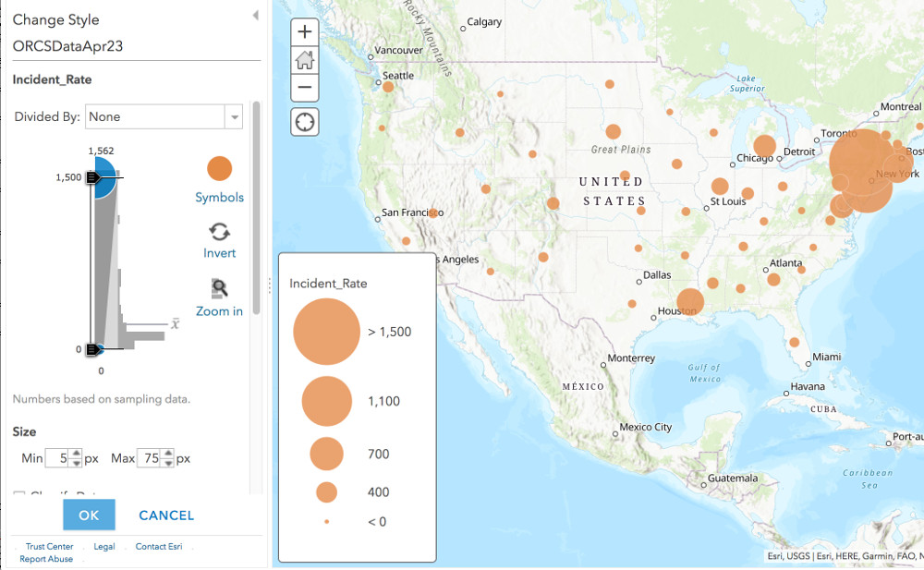The width and height of the screenshot is (924, 570).
Task: Open the Divided By dropdown
Action: click(164, 117)
